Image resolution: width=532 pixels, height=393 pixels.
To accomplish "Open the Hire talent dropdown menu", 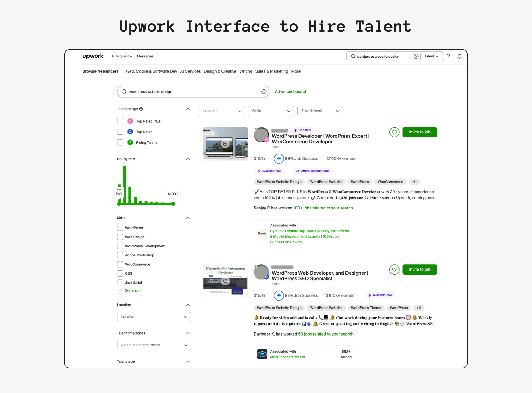I will tap(122, 56).
